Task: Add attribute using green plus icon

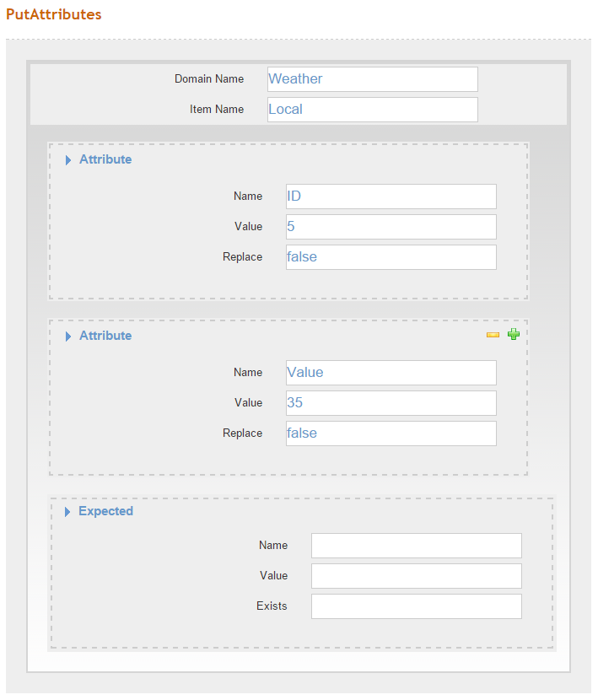Action: tap(514, 334)
